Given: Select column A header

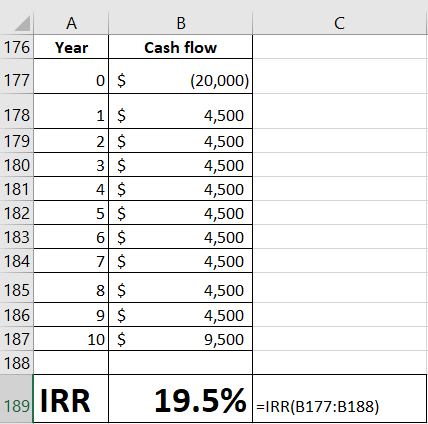Looking at the screenshot, I should 71,23.
